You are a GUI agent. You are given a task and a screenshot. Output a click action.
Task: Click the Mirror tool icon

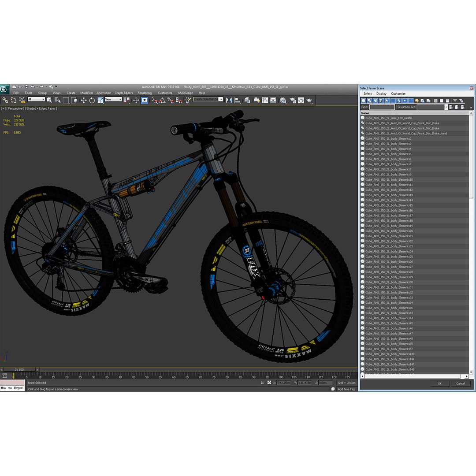[x=229, y=100]
